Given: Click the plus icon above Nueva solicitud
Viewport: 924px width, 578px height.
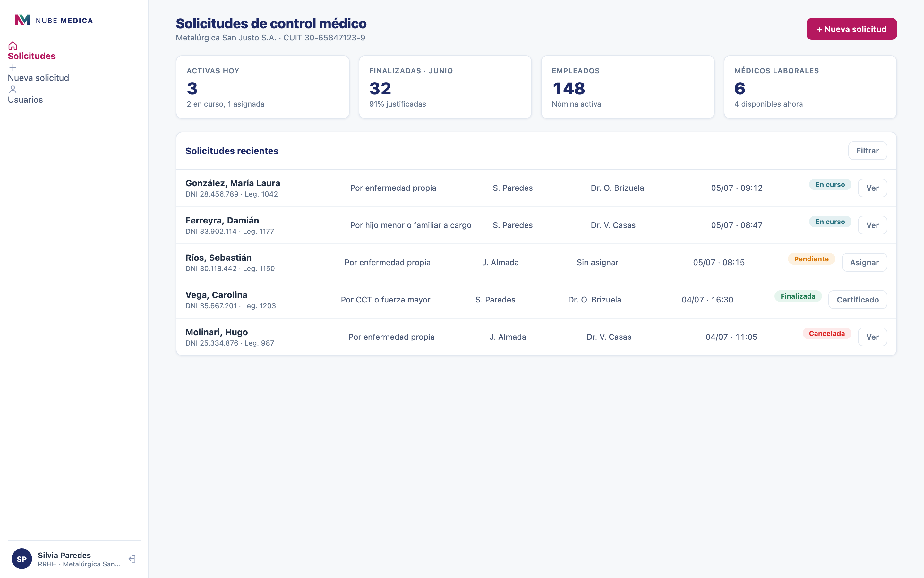Looking at the screenshot, I should (x=13, y=67).
